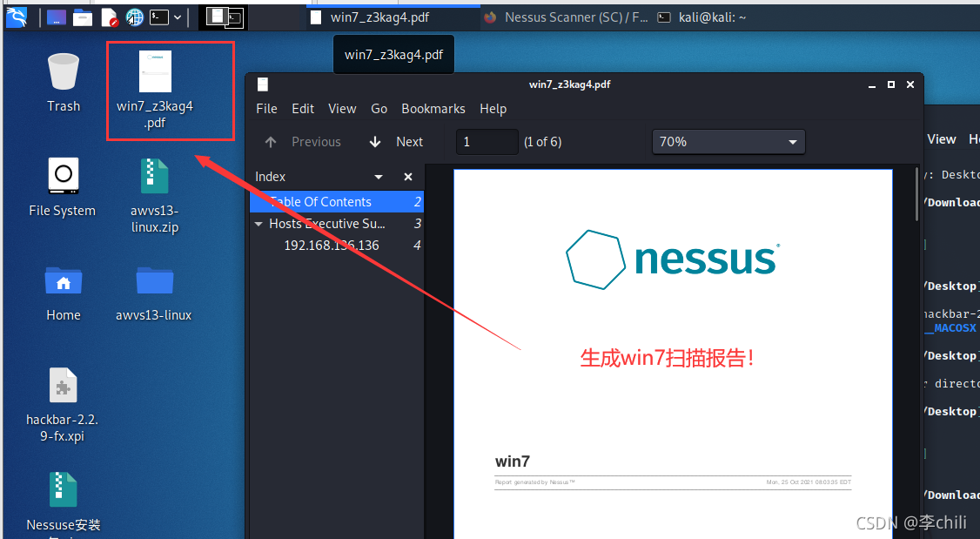Screen dimensions: 980x539
Task: Click the PDF viewer window document icon
Action: click(x=263, y=84)
